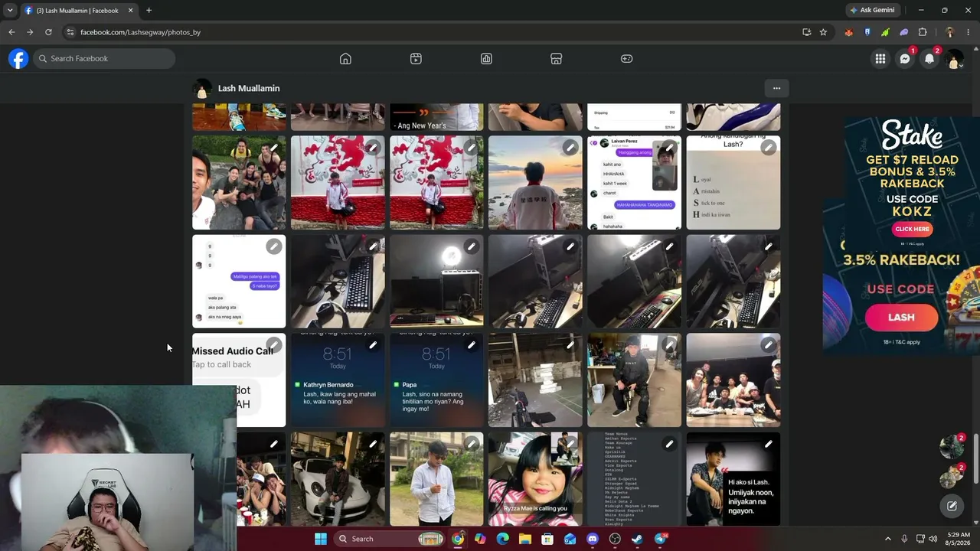Viewport: 980px width, 551px height.
Task: View site information for facebook.com
Action: (x=70, y=32)
